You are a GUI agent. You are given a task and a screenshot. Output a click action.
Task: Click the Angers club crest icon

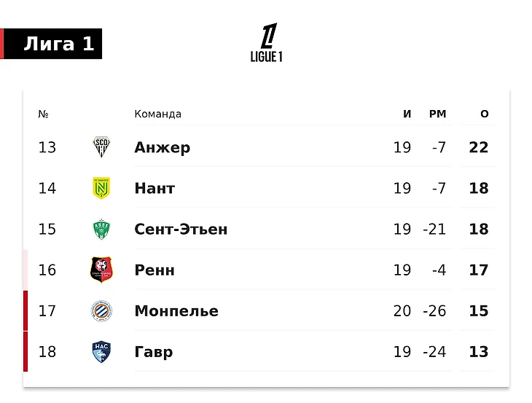[101, 147]
